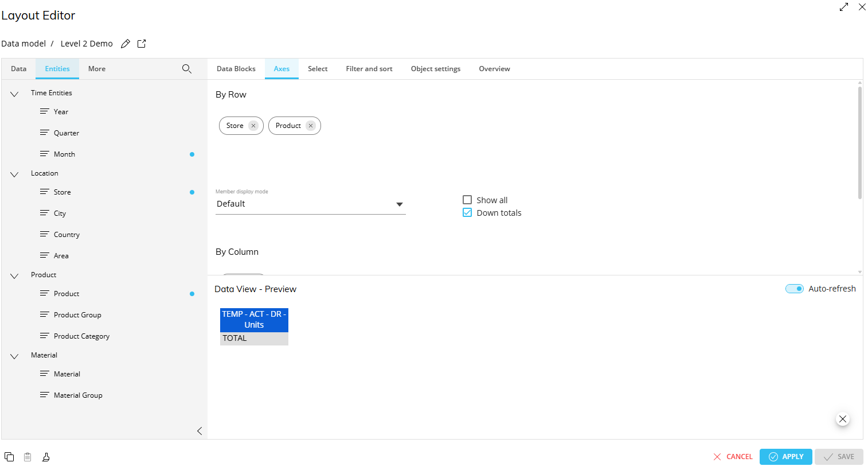Click the pencil edit icon beside Level 2 Demo
The width and height of the screenshot is (868, 470).
(126, 44)
